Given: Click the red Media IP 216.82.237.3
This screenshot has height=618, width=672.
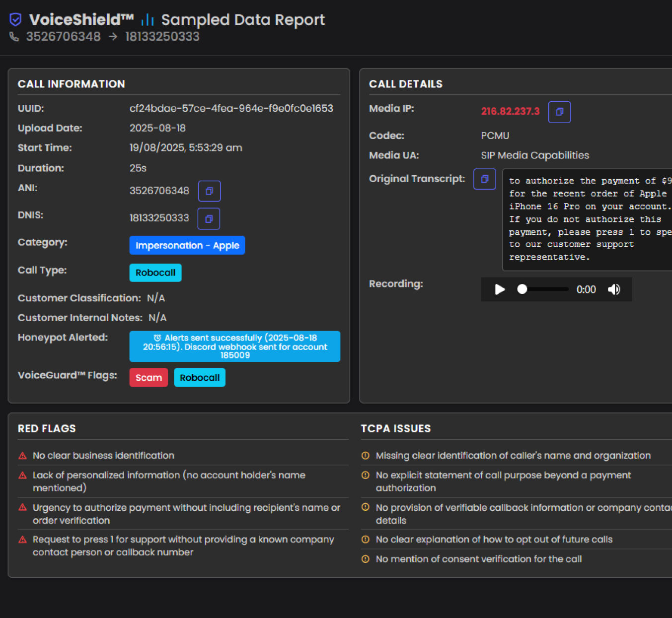Looking at the screenshot, I should [x=510, y=112].
